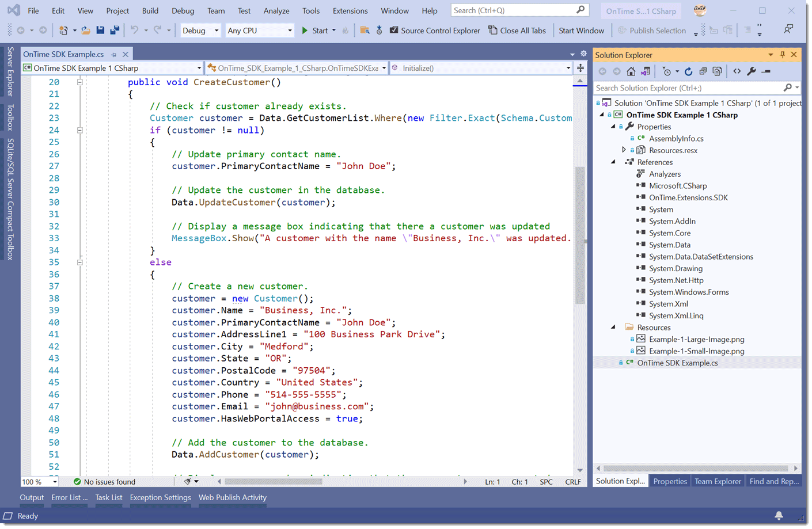Click the Solution Explorer horizontal scrollbar
812x529 pixels.
coord(696,468)
